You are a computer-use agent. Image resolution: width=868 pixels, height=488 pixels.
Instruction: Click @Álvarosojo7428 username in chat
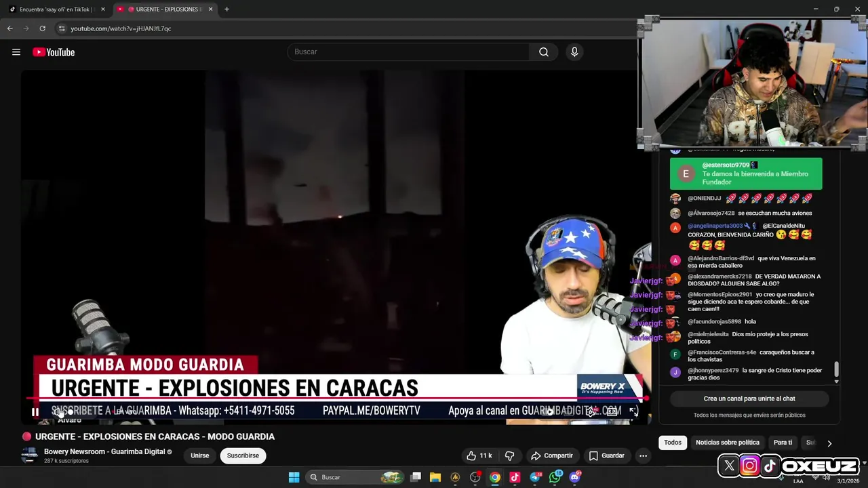711,213
